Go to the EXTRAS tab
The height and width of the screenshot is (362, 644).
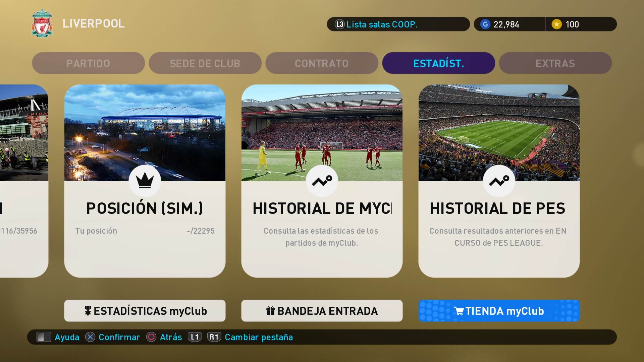[x=555, y=63]
